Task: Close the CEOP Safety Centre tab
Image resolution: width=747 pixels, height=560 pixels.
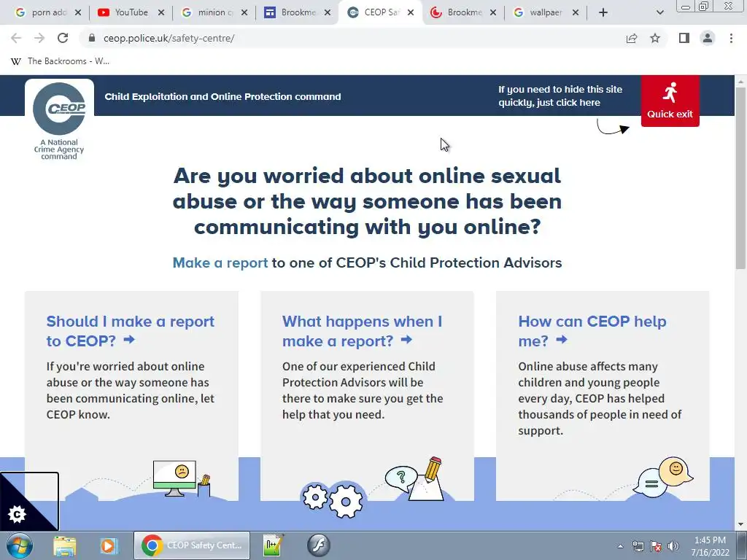Action: [x=411, y=12]
